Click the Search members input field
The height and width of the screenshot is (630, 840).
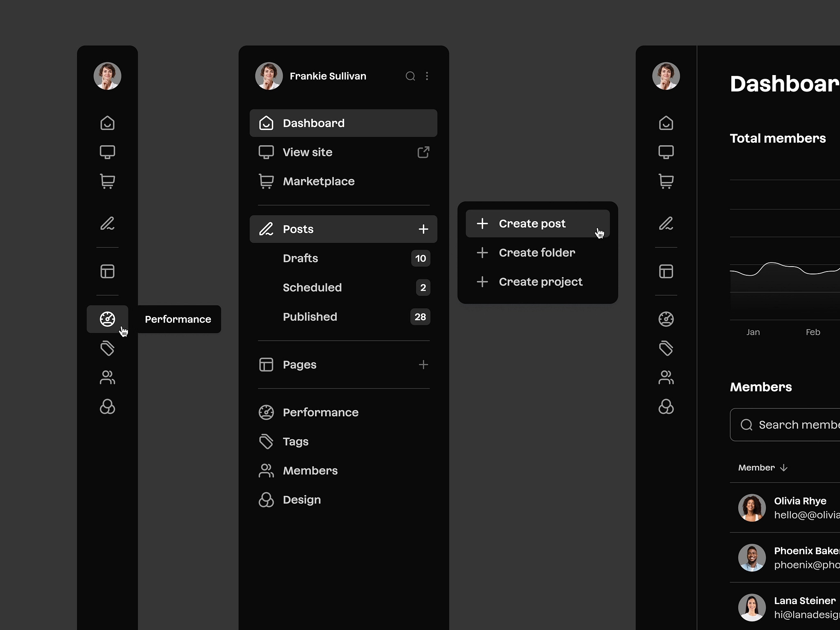click(796, 425)
